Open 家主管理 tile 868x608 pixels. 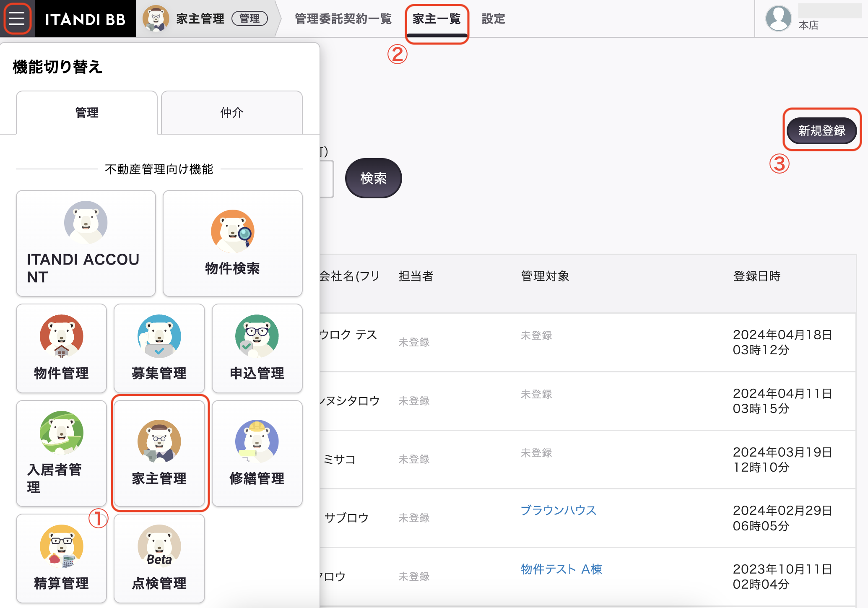159,453
